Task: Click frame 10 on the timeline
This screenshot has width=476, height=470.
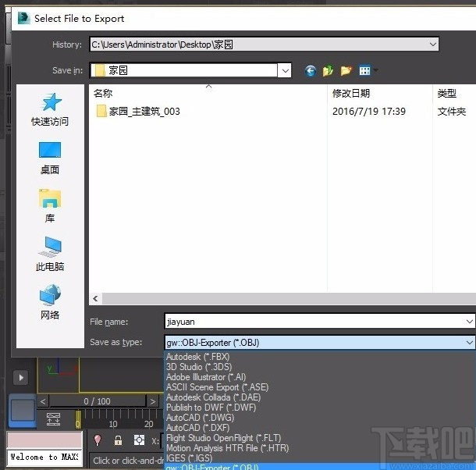Action: click(x=113, y=423)
